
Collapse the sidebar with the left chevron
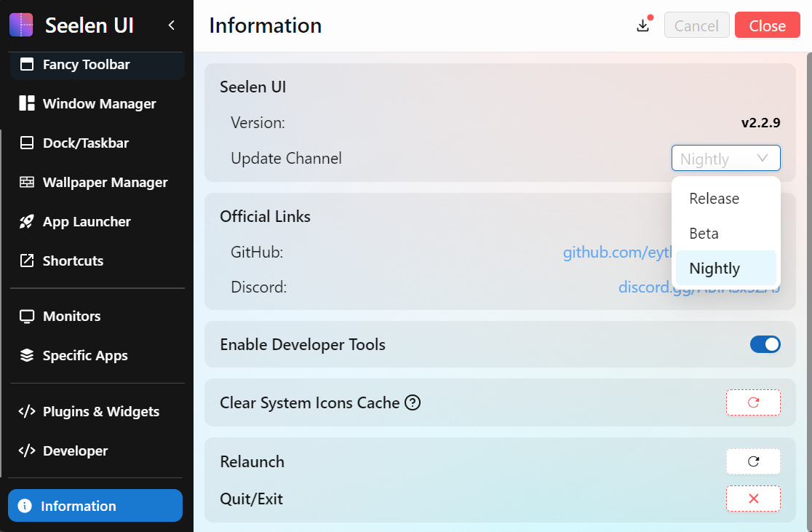[x=172, y=25]
